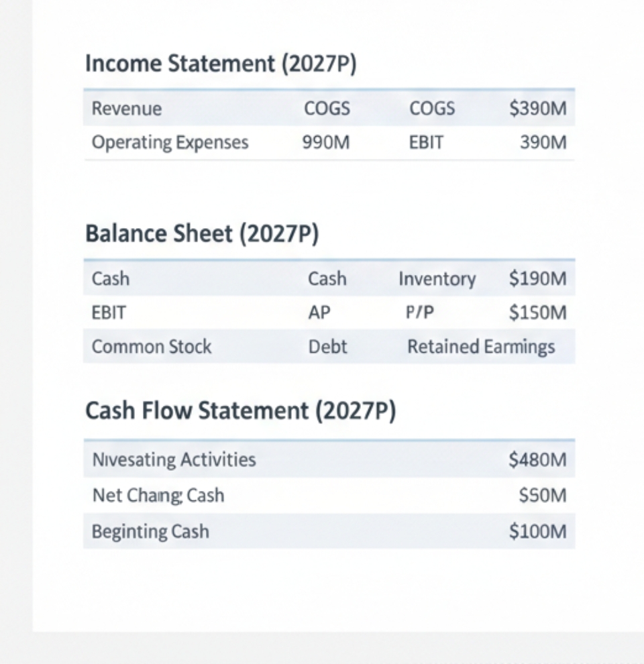Select the Beginting Cash row label
Screen dimensions: 644x664
[150, 532]
